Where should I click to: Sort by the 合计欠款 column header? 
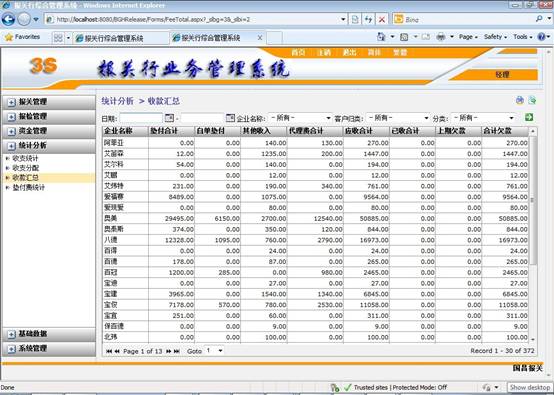(x=505, y=131)
